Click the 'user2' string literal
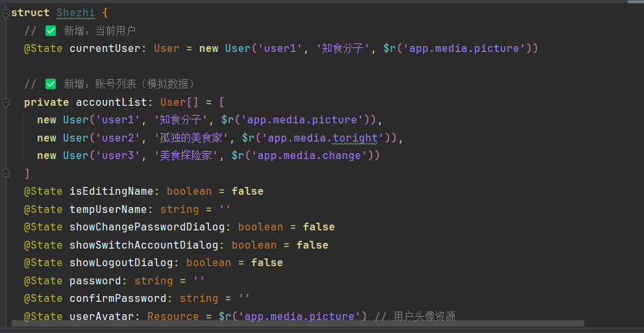This screenshot has width=644, height=333. click(x=118, y=138)
